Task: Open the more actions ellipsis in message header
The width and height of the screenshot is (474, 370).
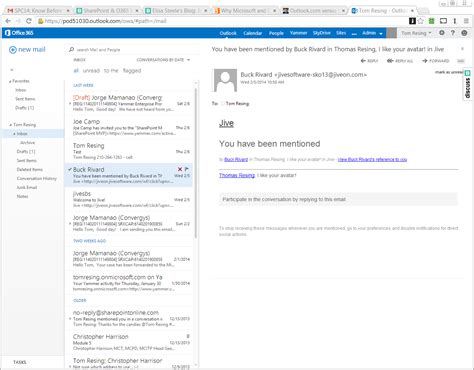Action: [x=461, y=61]
